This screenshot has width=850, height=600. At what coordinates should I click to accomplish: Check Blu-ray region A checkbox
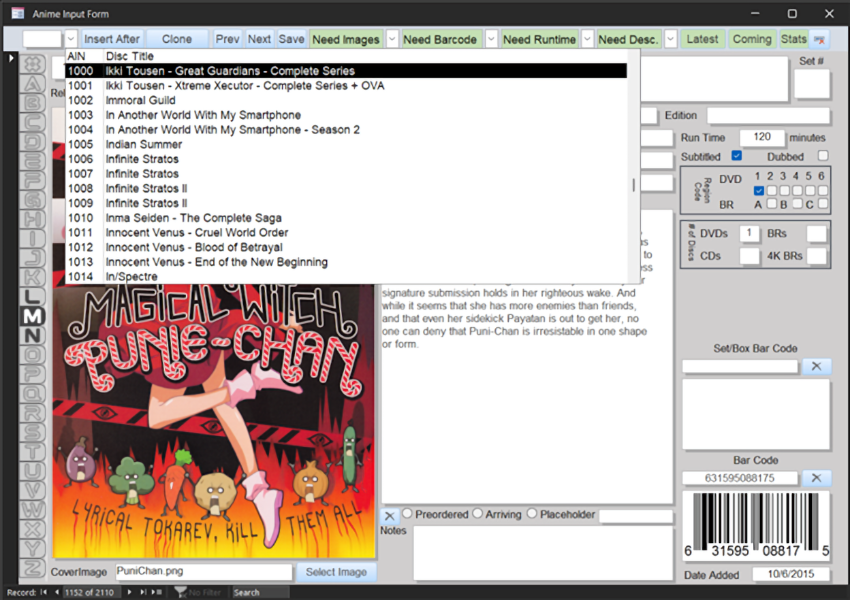(771, 203)
